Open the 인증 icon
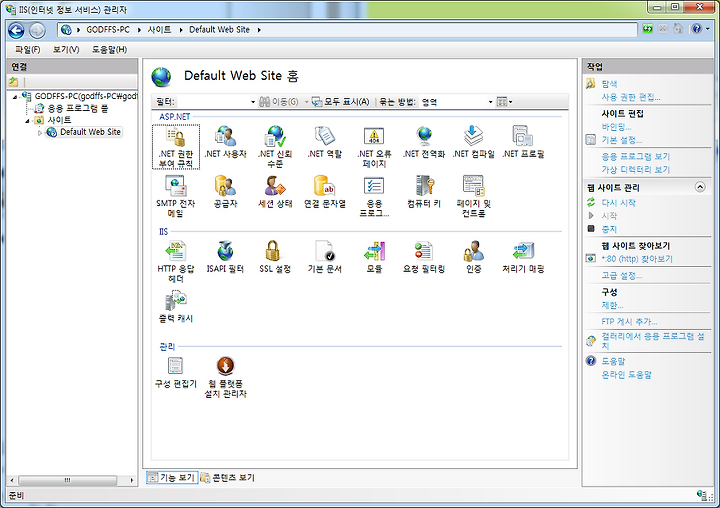 click(473, 257)
